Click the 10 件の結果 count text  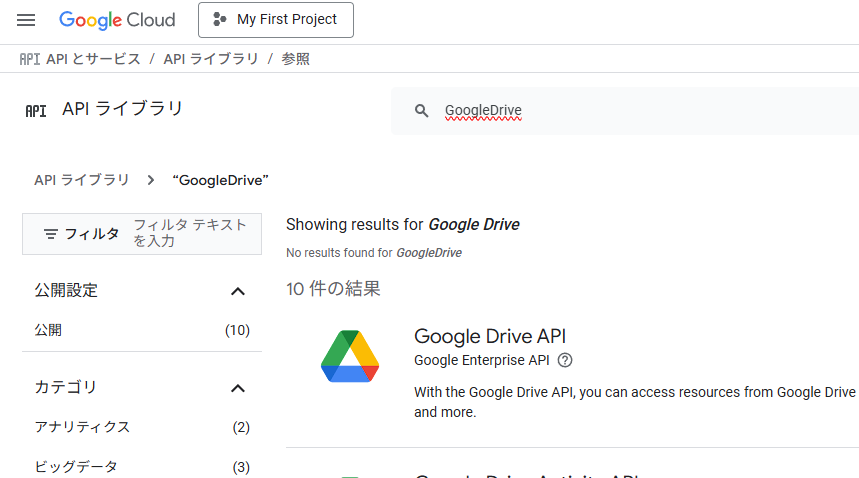tap(333, 289)
